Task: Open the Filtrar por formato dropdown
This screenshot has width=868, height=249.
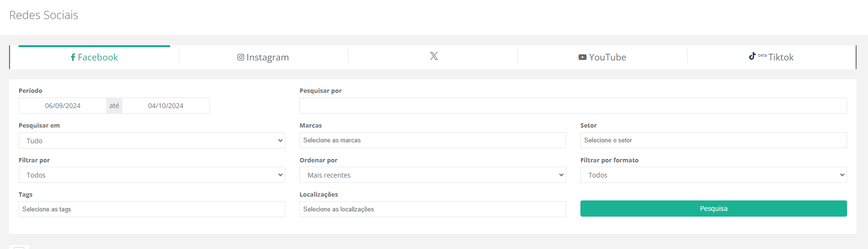Action: 713,175
